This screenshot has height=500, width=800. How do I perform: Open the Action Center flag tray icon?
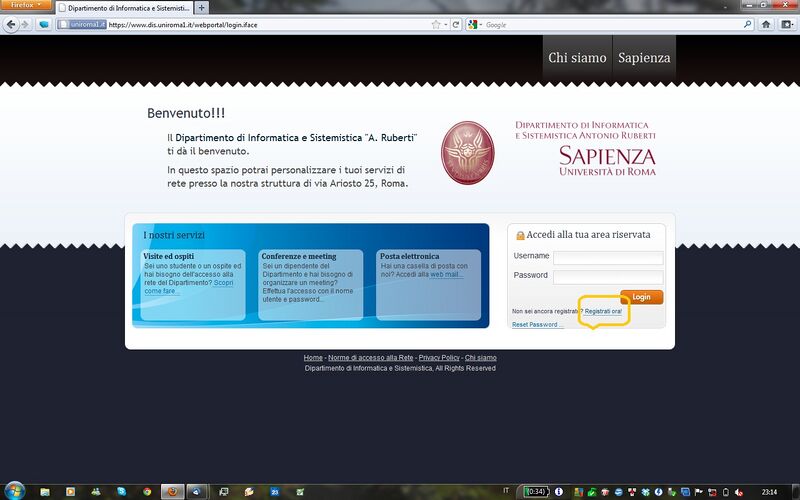pyautogui.click(x=698, y=492)
